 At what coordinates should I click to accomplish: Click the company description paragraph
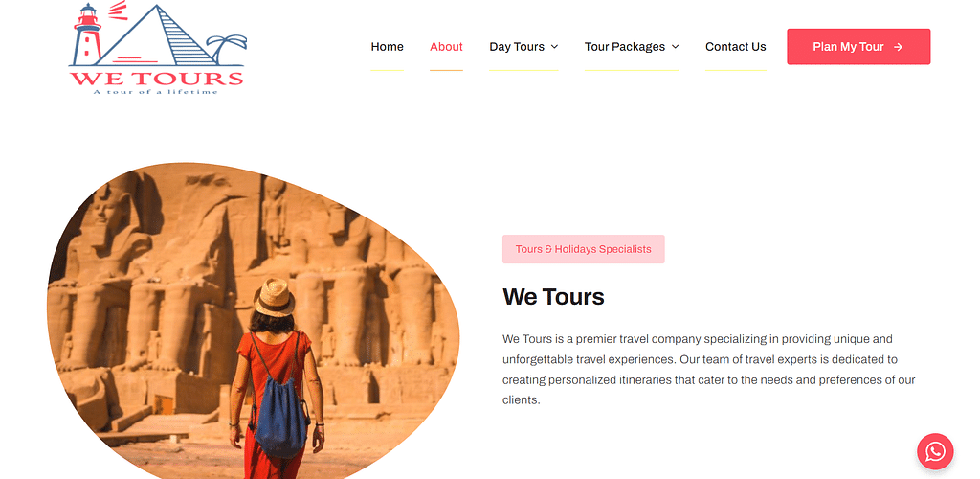(x=709, y=370)
